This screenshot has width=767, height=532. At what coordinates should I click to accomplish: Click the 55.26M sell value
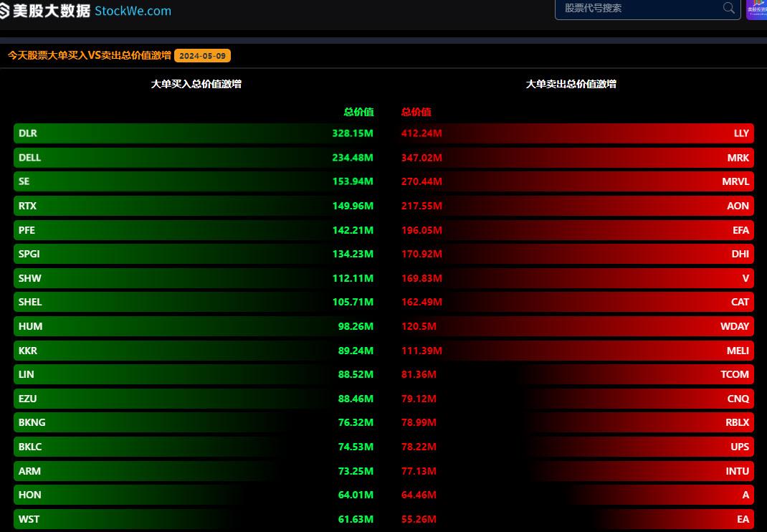point(419,519)
